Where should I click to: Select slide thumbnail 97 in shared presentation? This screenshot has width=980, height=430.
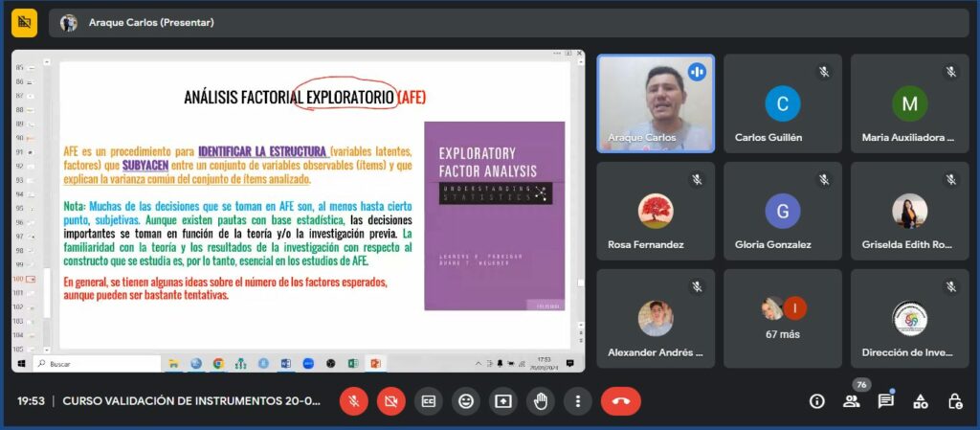tap(30, 237)
